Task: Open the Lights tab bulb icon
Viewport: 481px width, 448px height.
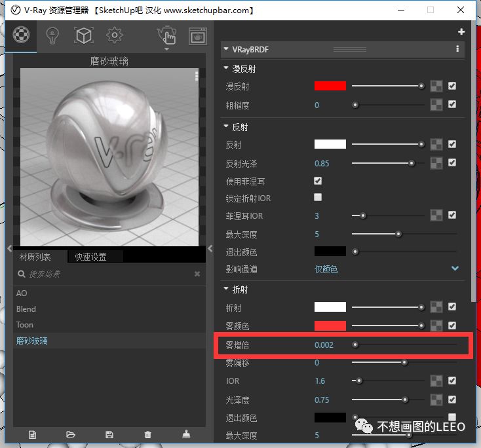Action: (x=52, y=36)
